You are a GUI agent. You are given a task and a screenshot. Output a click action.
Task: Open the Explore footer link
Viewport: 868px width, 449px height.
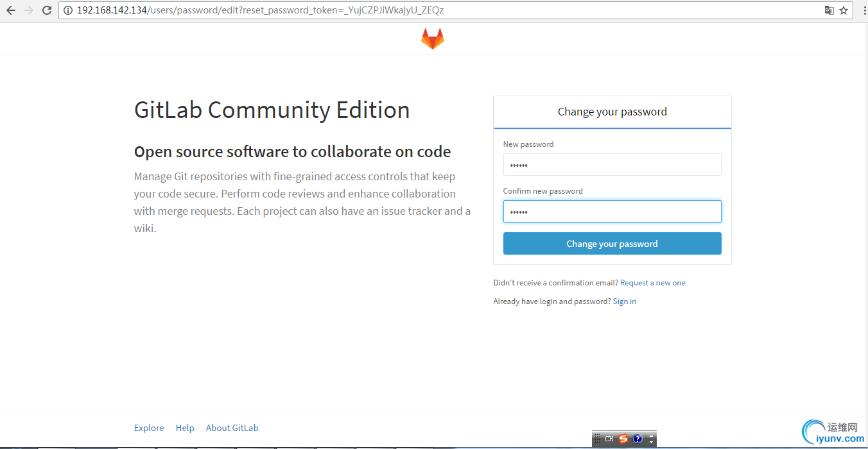point(149,428)
